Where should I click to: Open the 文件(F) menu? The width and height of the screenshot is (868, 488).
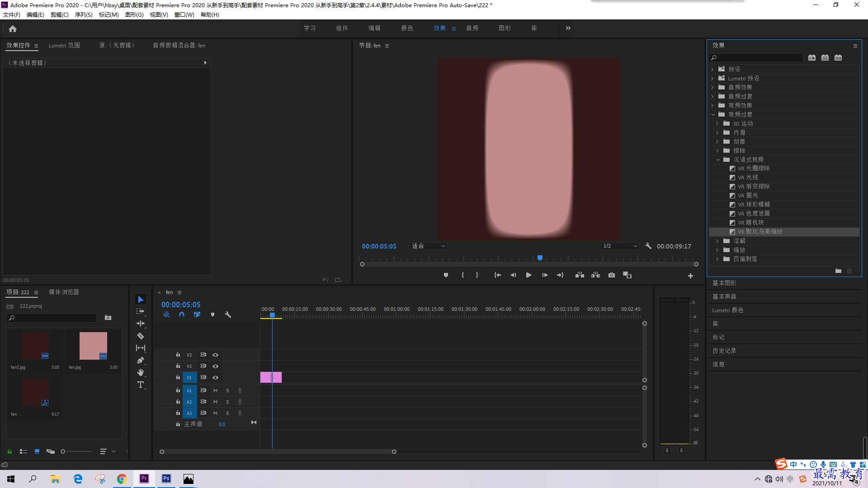coord(12,15)
